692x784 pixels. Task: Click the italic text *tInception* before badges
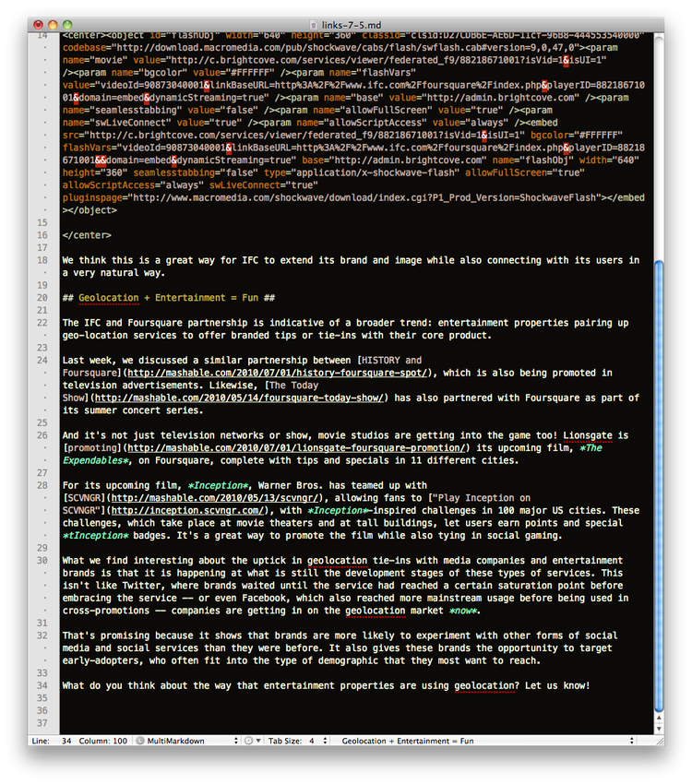pyautogui.click(x=96, y=536)
